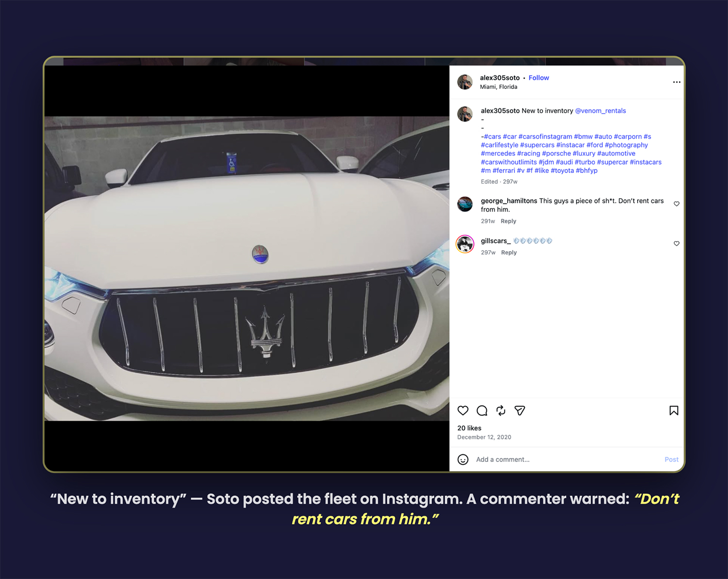Open the #automotive hashtag
The image size is (728, 579).
[616, 153]
